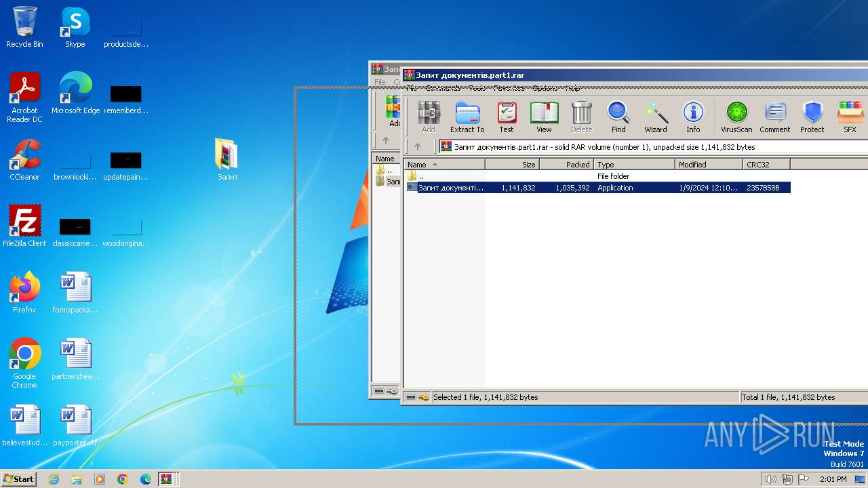
Task: Select the Запит folder on desktop
Action: 227,160
